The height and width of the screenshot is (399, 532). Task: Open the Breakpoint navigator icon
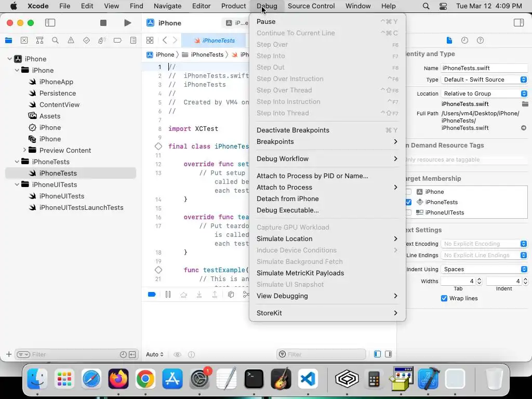[117, 41]
